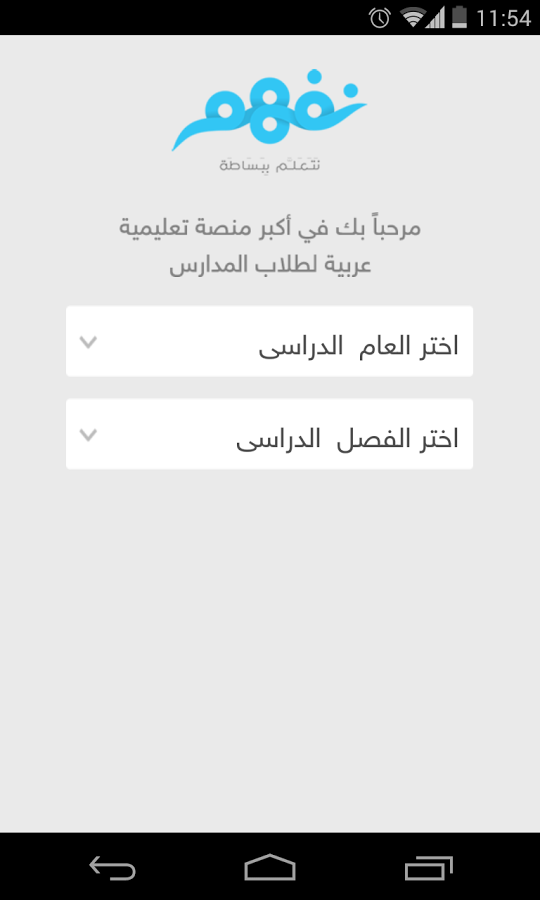Tap the black status bar background
540x900 pixels.
pyautogui.click(x=184, y=18)
